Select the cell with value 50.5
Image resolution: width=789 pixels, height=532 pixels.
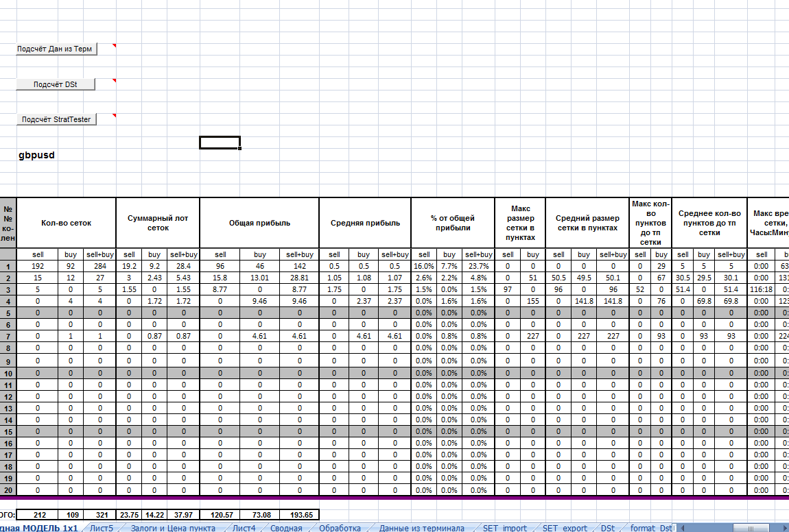click(558, 278)
